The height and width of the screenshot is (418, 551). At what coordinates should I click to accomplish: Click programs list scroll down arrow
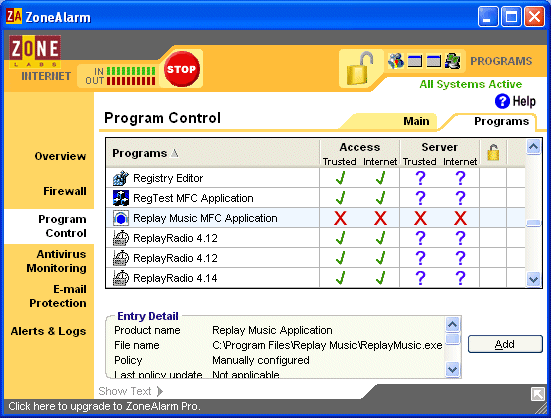pyautogui.click(x=533, y=280)
